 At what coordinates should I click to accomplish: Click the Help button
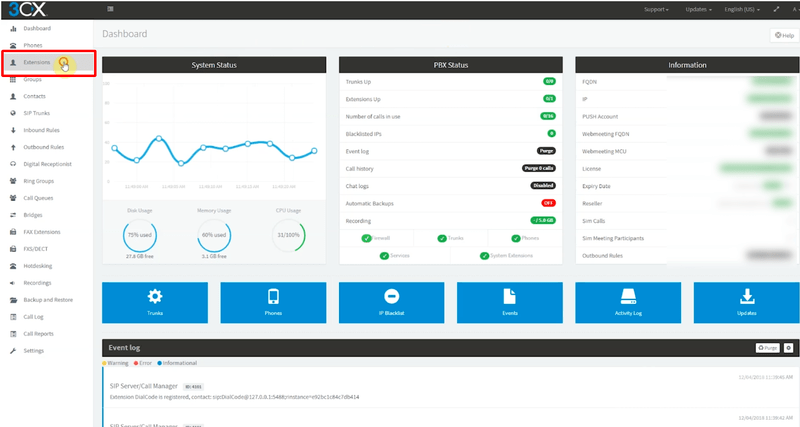[x=783, y=35]
